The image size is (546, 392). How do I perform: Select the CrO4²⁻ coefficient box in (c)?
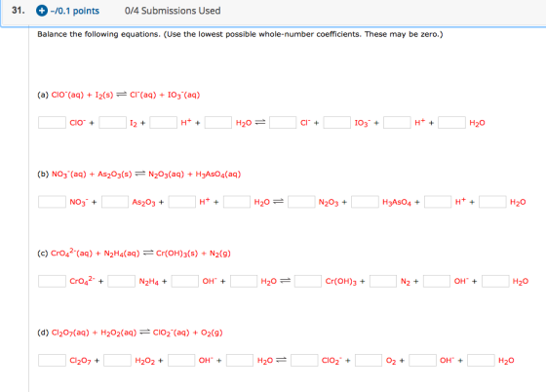(x=52, y=281)
